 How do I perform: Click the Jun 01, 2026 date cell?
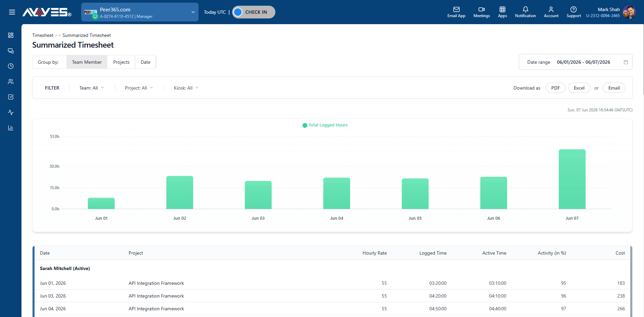click(53, 283)
